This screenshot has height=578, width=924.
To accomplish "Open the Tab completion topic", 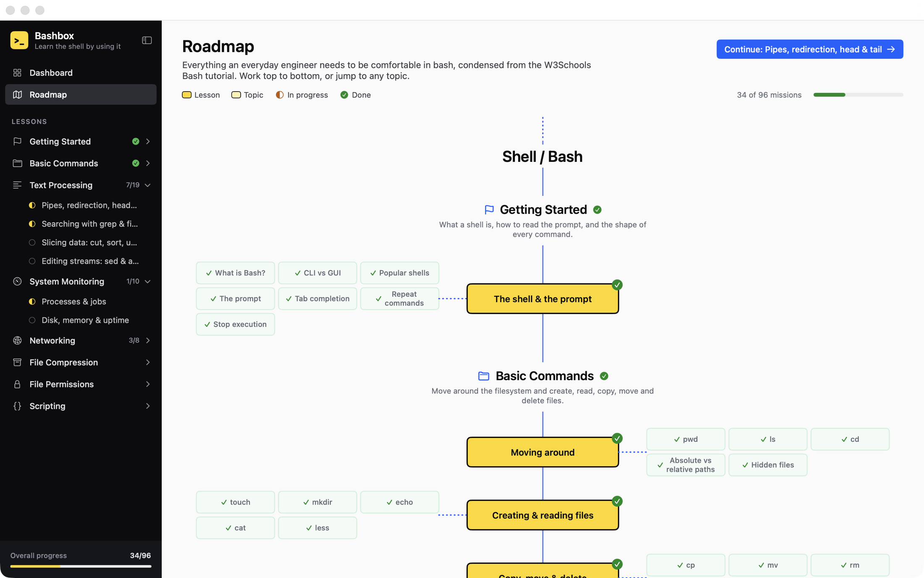I will [318, 298].
